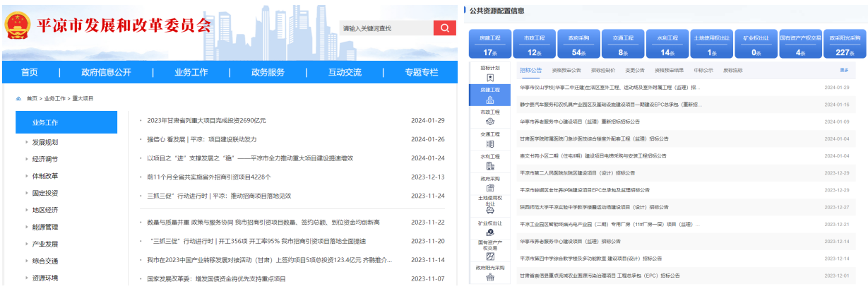
Task: Open 政务服务 navigation item
Action: tap(268, 72)
